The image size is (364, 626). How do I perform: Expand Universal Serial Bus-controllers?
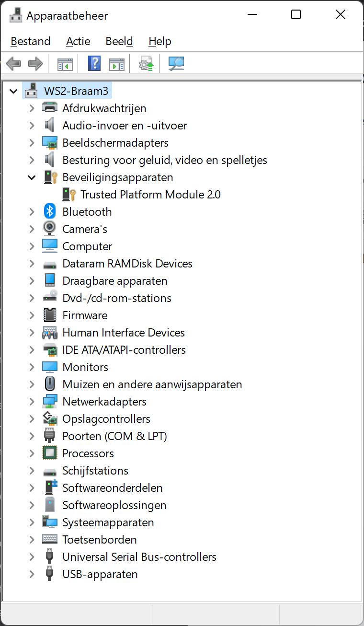(x=32, y=557)
